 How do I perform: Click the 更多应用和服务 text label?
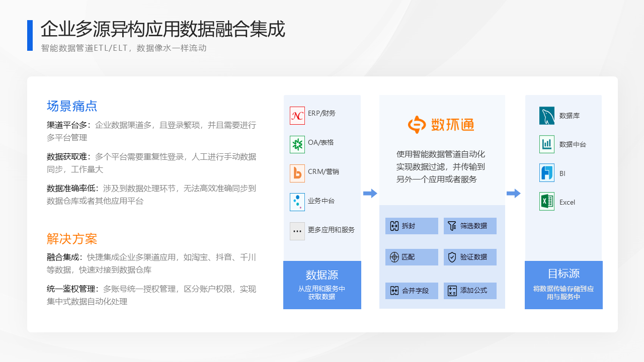pyautogui.click(x=331, y=230)
